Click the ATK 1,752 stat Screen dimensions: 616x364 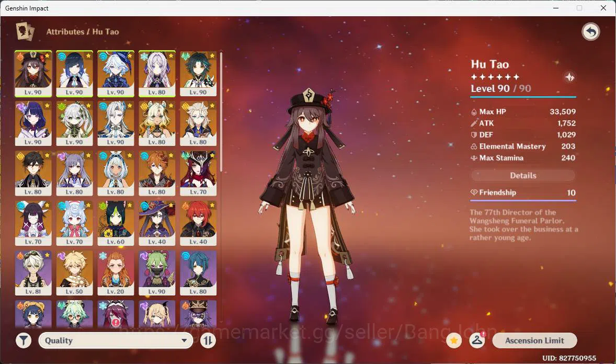tap(523, 123)
